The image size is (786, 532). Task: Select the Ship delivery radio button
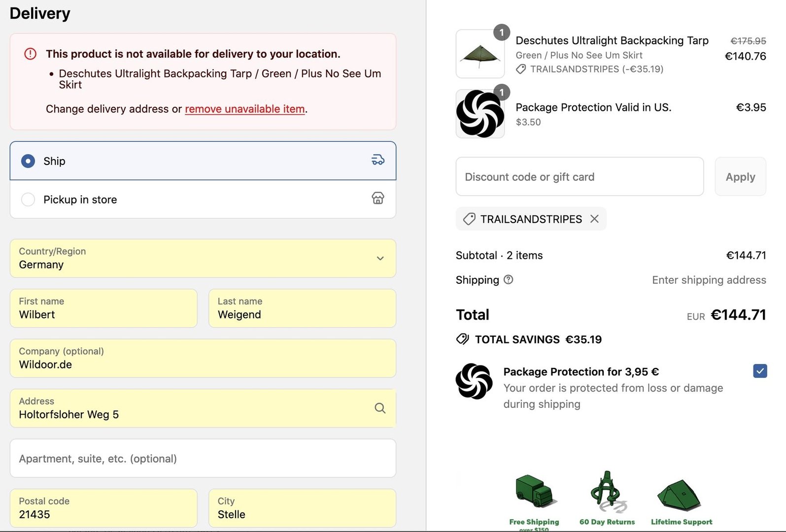pos(28,161)
